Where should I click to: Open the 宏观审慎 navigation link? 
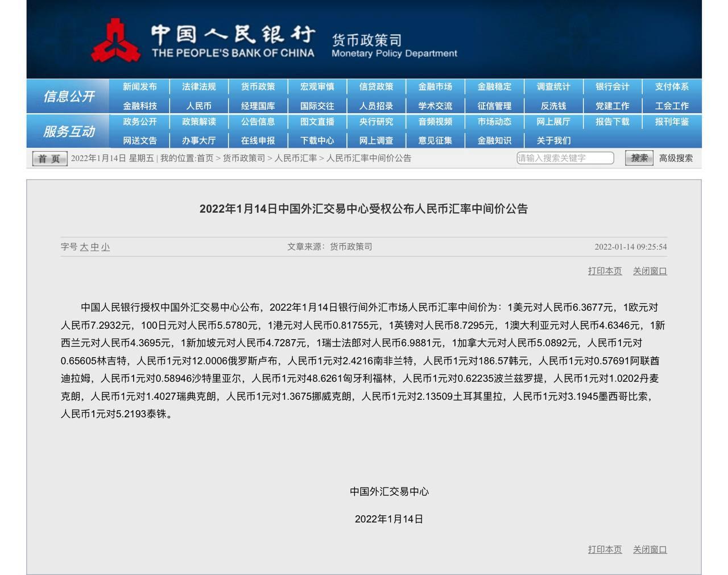point(317,86)
